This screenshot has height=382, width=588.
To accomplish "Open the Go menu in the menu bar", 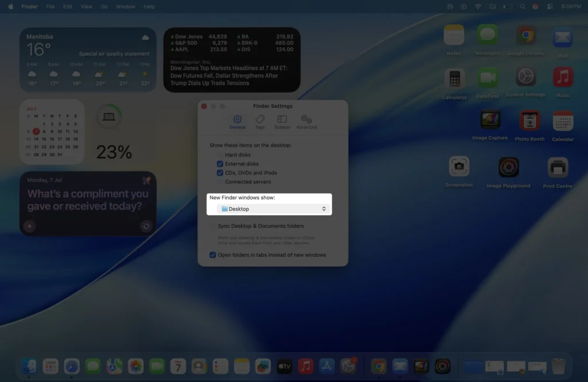I will [x=103, y=6].
